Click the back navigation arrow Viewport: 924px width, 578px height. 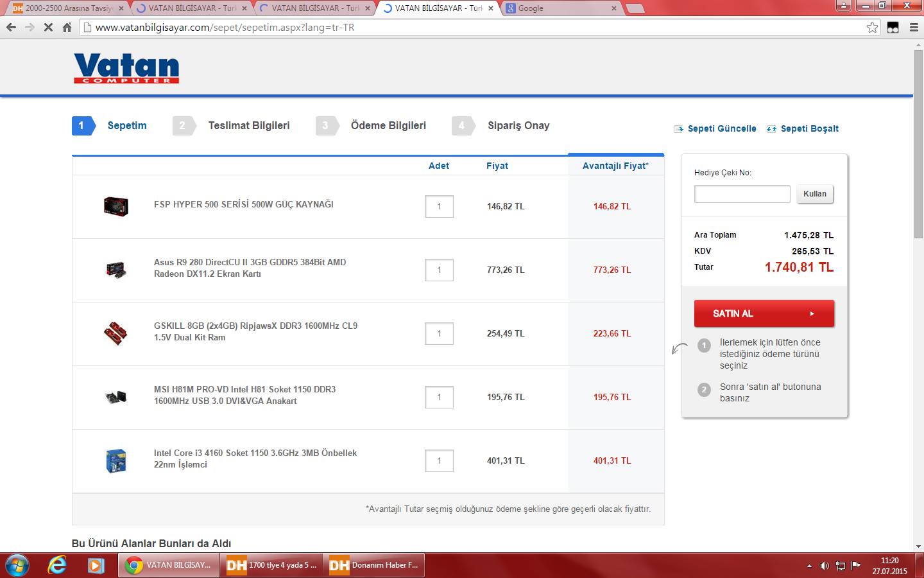click(x=11, y=28)
